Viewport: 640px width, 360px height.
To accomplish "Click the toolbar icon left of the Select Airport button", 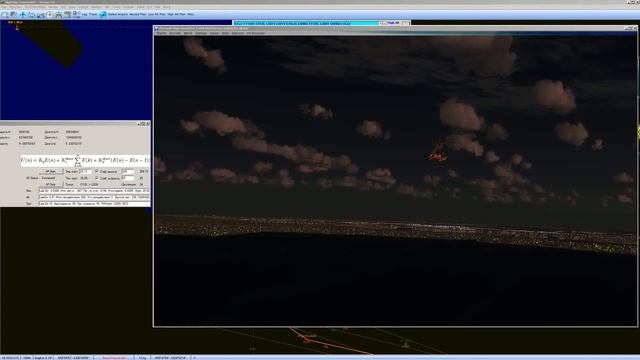I will coord(103,15).
